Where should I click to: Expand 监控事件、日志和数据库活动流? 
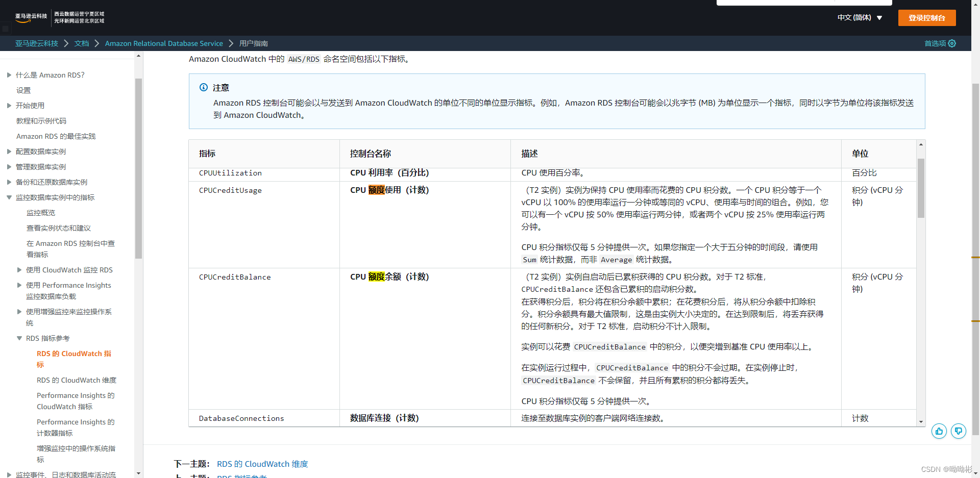9,475
